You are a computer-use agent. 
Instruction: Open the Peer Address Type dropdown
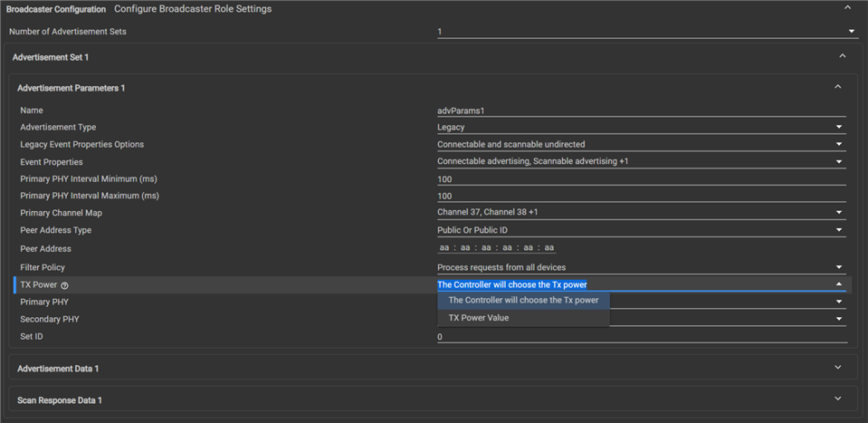[642, 230]
